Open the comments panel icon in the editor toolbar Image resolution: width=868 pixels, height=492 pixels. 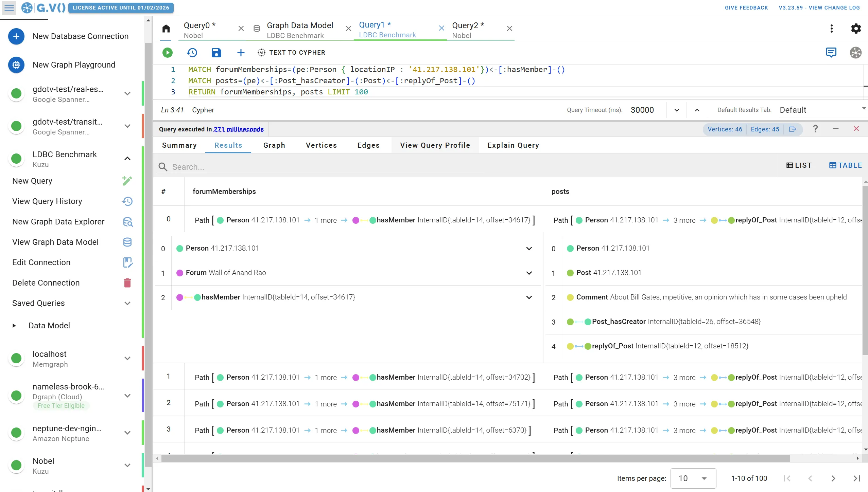[831, 53]
